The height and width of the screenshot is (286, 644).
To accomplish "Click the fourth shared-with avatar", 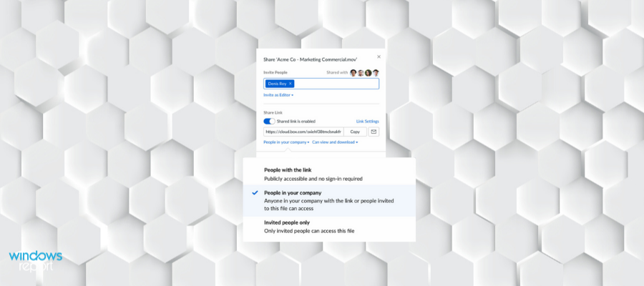I will click(376, 73).
